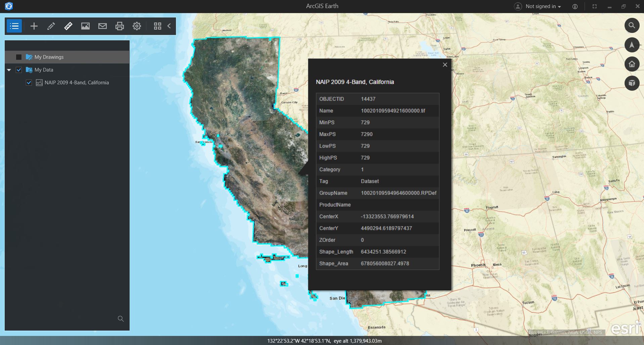Click the Email envelope icon
Screen dimensions: 644x345
point(102,26)
